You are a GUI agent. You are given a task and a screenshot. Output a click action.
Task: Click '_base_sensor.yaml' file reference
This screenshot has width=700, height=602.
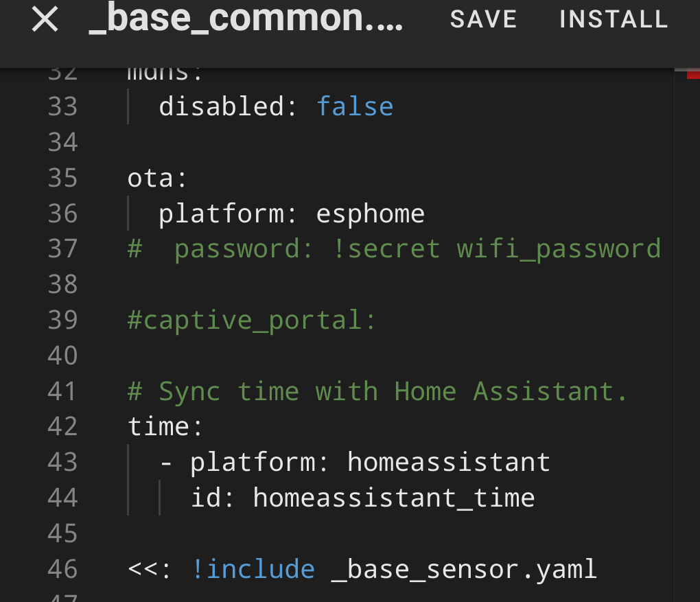[464, 570]
